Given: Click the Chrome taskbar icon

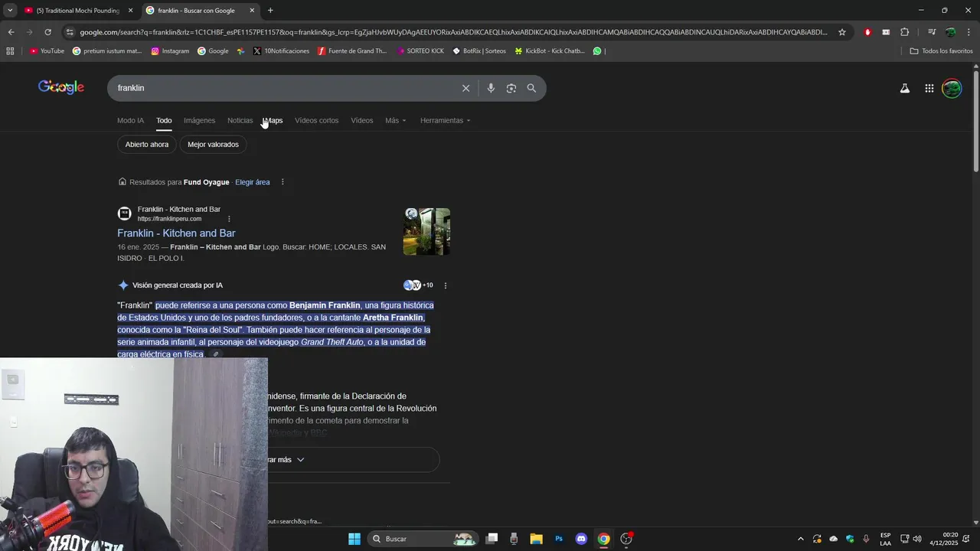Looking at the screenshot, I should pos(604,539).
